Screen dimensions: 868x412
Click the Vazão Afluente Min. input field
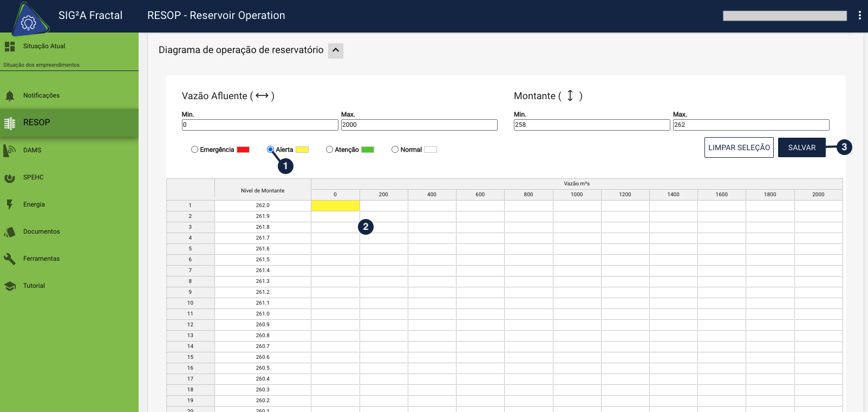tap(260, 125)
